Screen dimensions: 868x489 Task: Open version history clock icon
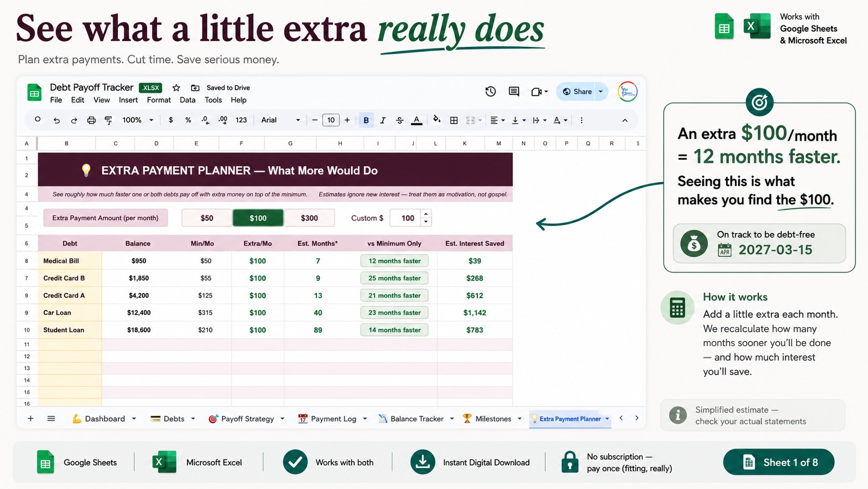(x=491, y=91)
